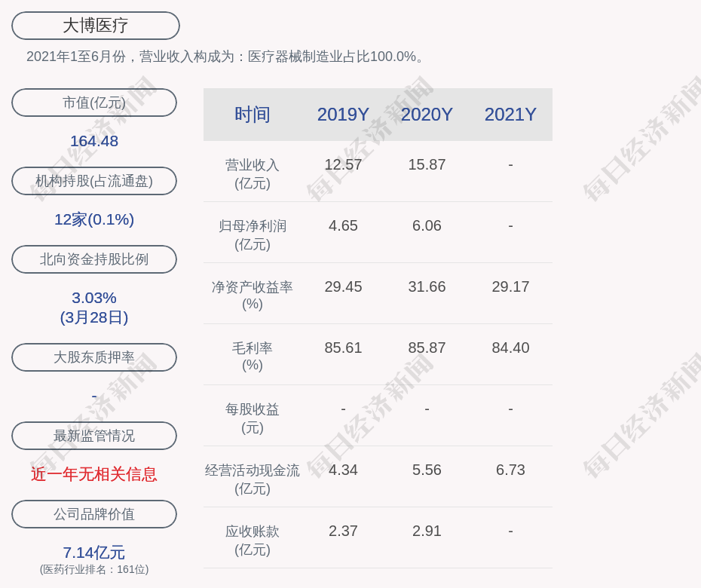Click the 时间 table header

pos(252,115)
